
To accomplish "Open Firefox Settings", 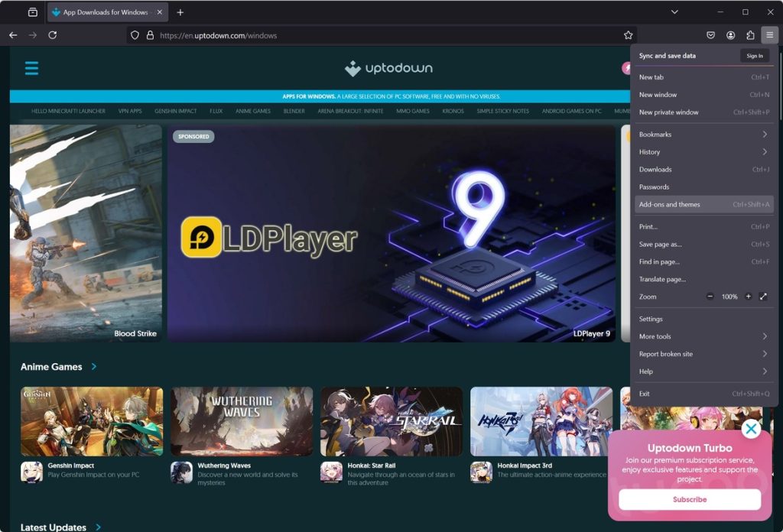I will (703, 319).
